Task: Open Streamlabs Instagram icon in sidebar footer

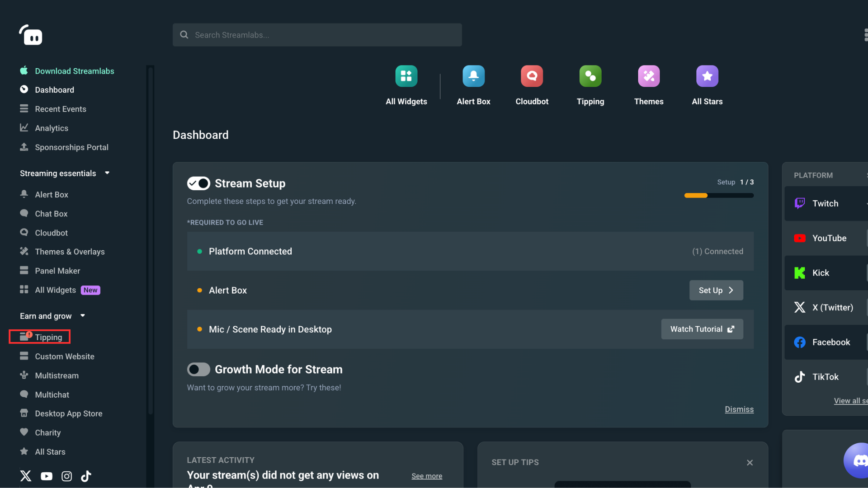Action: (x=66, y=476)
